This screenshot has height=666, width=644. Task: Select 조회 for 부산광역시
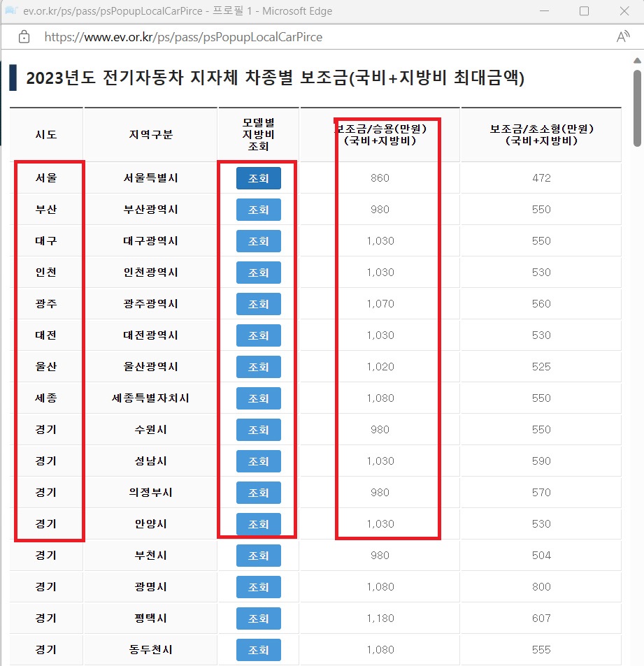click(259, 210)
